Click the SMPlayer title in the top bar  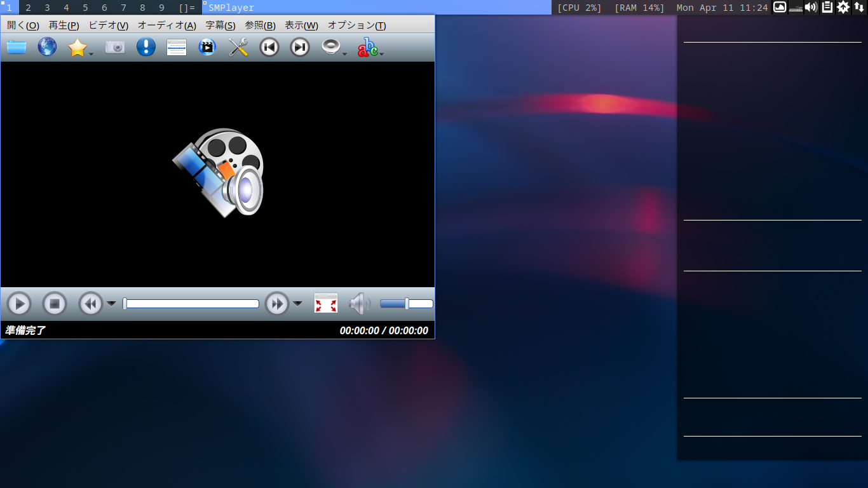[231, 8]
